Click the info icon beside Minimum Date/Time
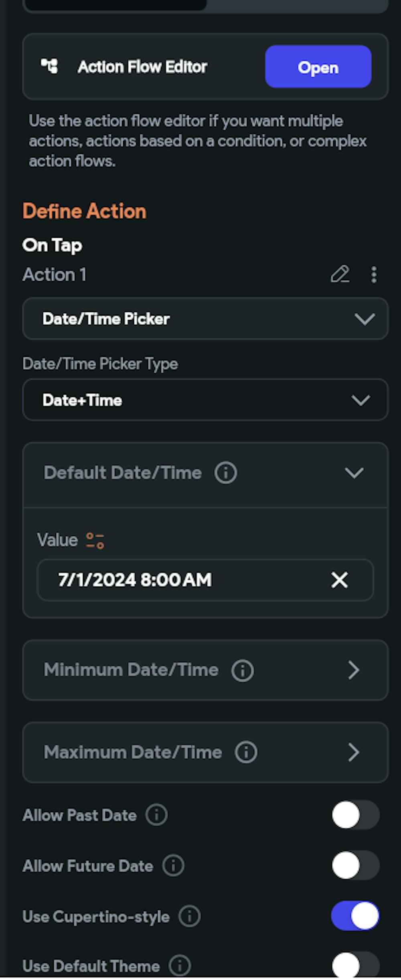 pos(242,670)
